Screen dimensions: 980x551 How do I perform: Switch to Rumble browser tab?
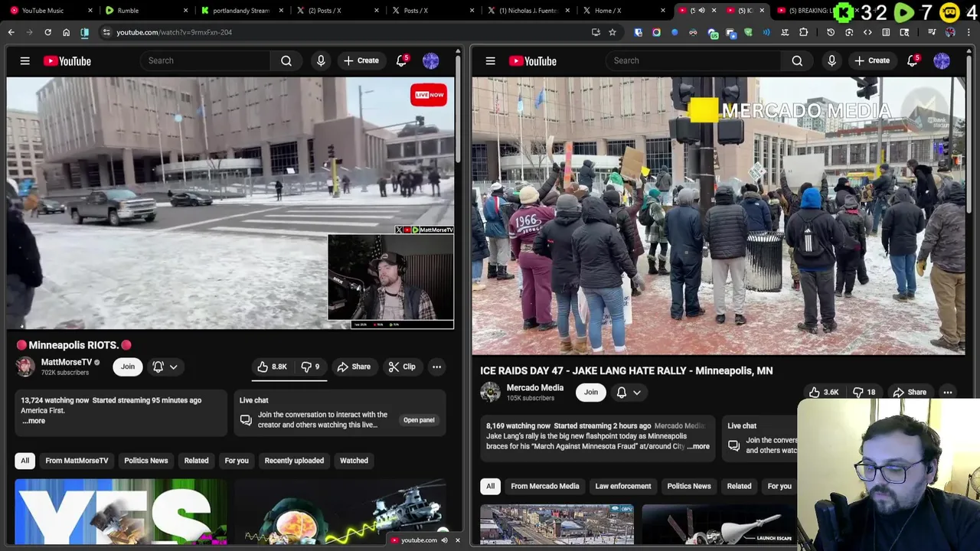click(145, 11)
